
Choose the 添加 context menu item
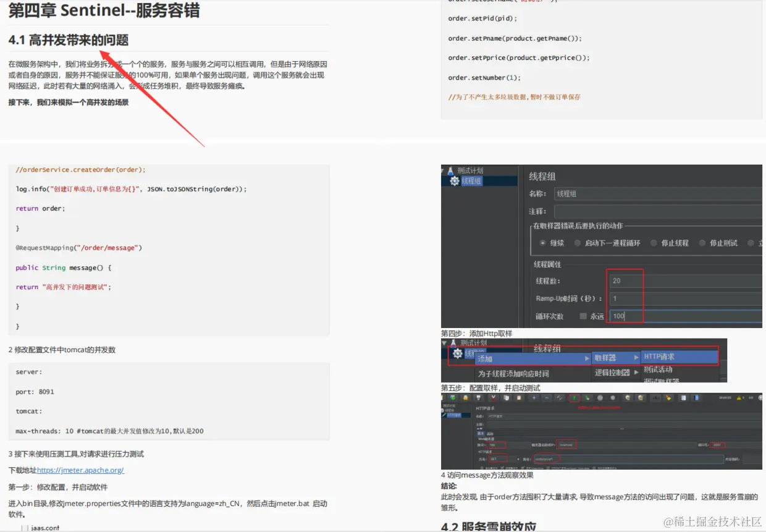[533, 358]
